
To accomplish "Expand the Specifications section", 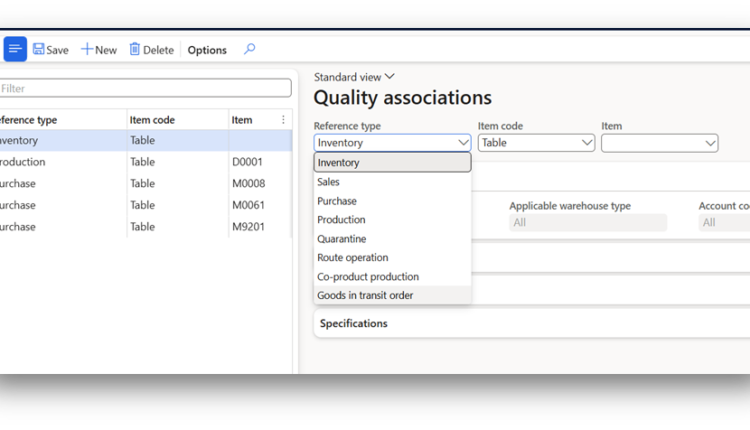I will click(x=352, y=323).
